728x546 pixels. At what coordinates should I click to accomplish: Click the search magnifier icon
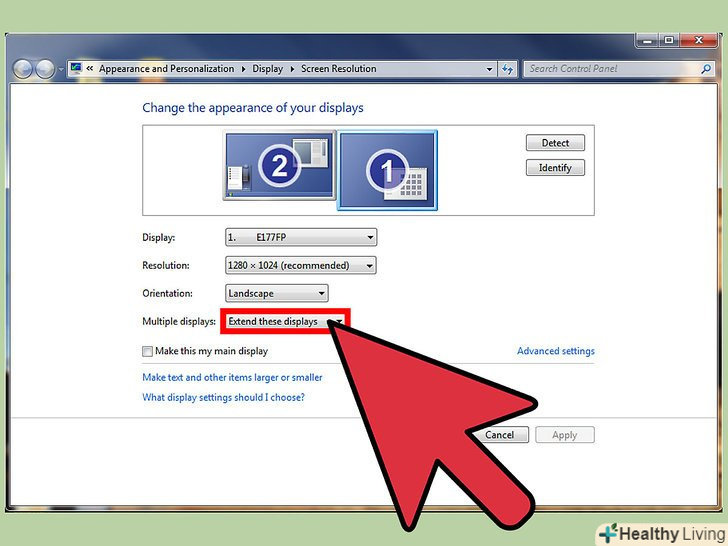(x=706, y=69)
